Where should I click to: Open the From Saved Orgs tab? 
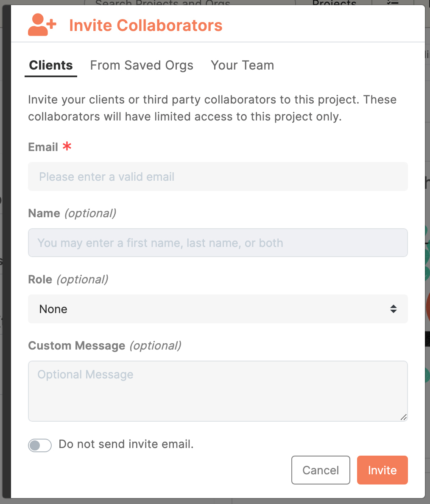pos(142,65)
